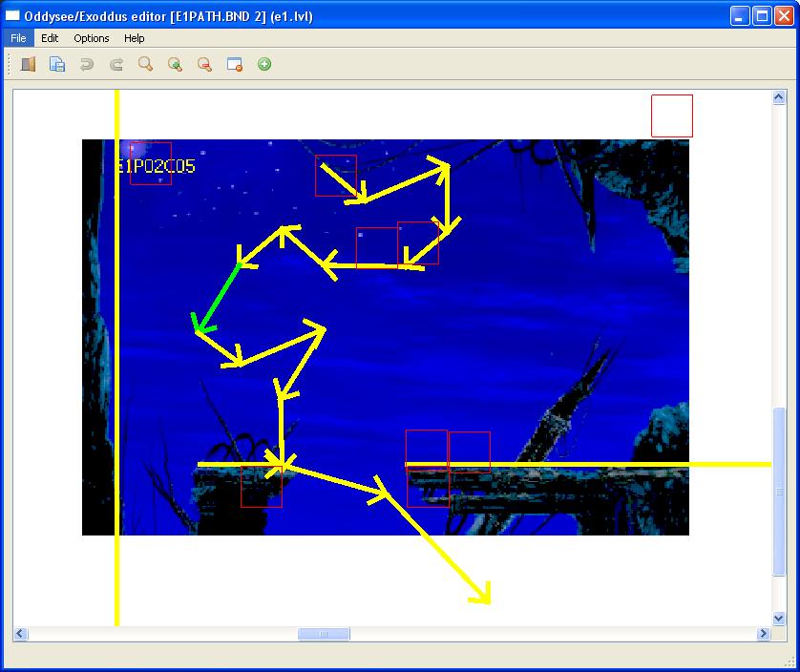Click the horizontal scrollbar left arrow
Image resolution: width=800 pixels, height=672 pixels.
click(x=21, y=634)
